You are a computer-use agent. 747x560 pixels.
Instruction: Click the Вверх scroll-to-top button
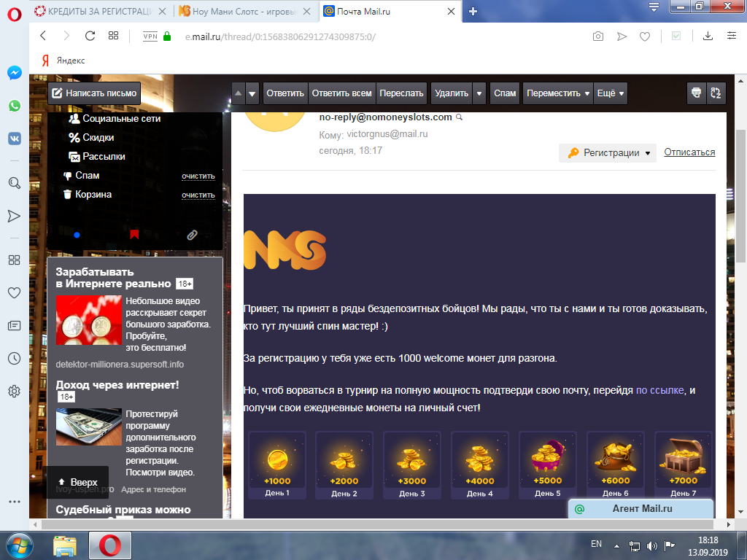[x=77, y=483]
